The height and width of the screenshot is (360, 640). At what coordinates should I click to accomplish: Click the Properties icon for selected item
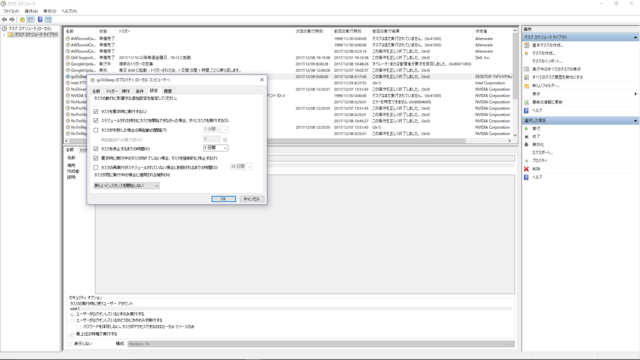(527, 161)
